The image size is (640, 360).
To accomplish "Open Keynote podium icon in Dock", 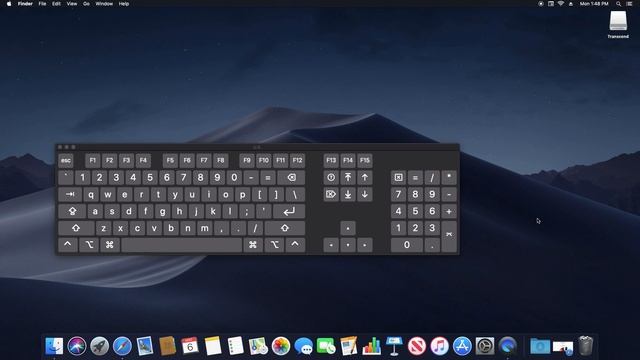I will point(394,346).
